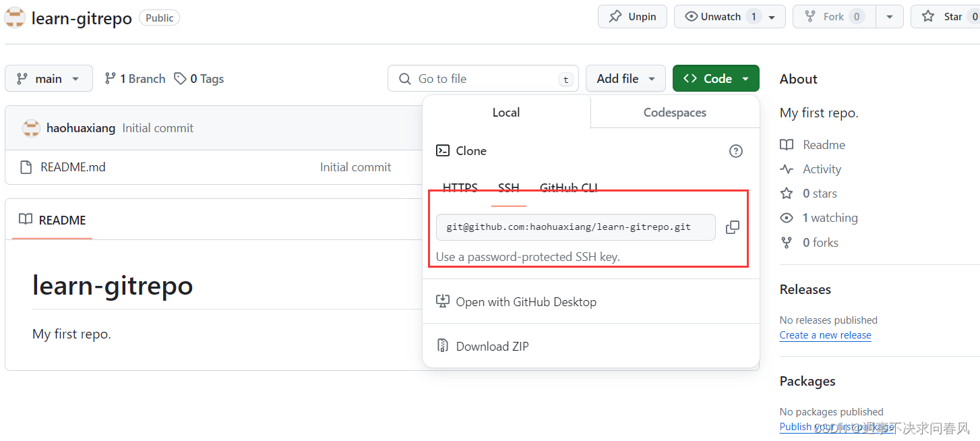Click the fork icon beside 0 forks
Screen dimensions: 980x441
pos(787,242)
